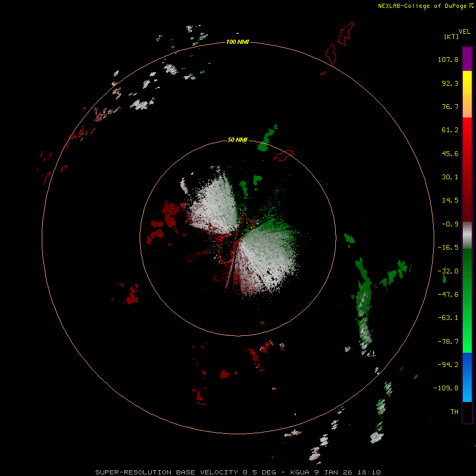Click the 45.6 velocity scale value

(x=450, y=153)
